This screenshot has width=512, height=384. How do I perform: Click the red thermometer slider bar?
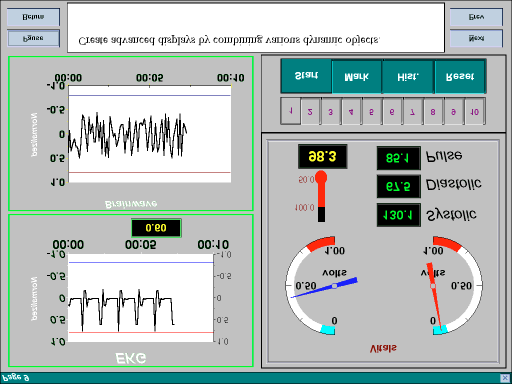tap(321, 197)
